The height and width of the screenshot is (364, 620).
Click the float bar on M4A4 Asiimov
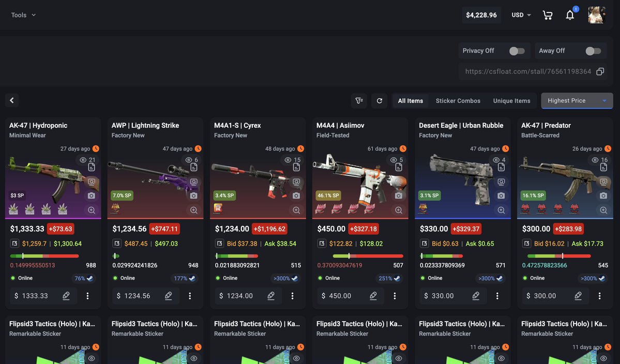(368, 256)
